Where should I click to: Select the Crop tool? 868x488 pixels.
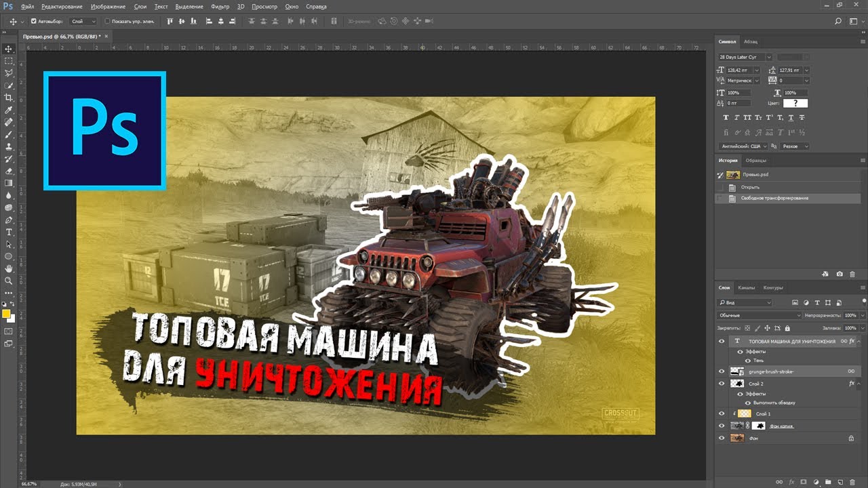click(x=9, y=98)
